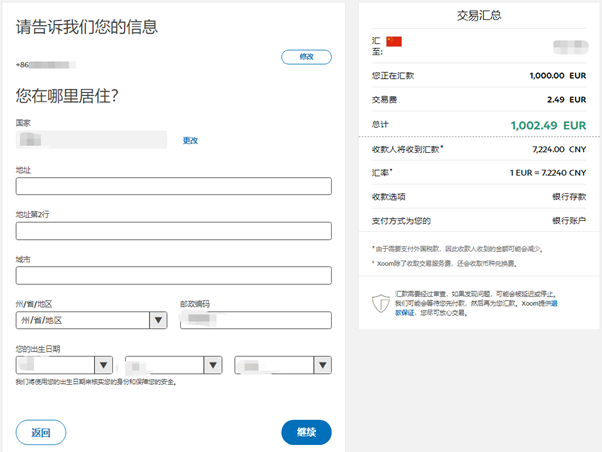Open the 州/省/地区 dropdown
Viewport: 602px width, 452px height.
pos(91,320)
